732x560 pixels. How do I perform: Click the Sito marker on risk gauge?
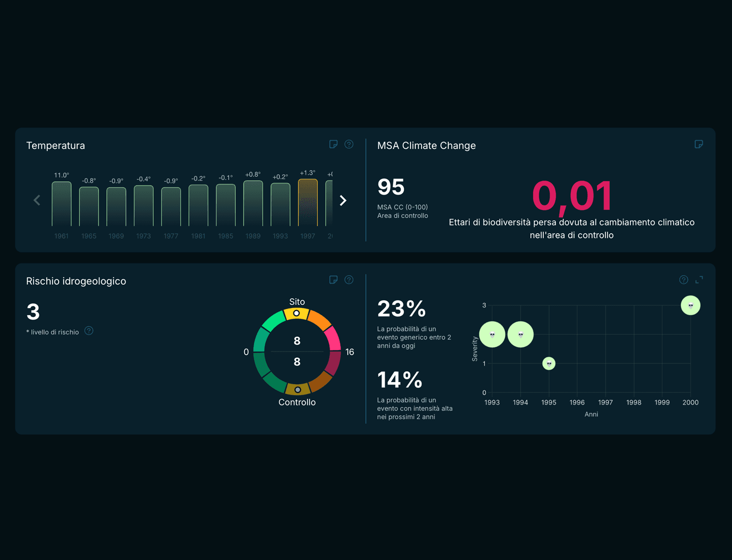[297, 313]
